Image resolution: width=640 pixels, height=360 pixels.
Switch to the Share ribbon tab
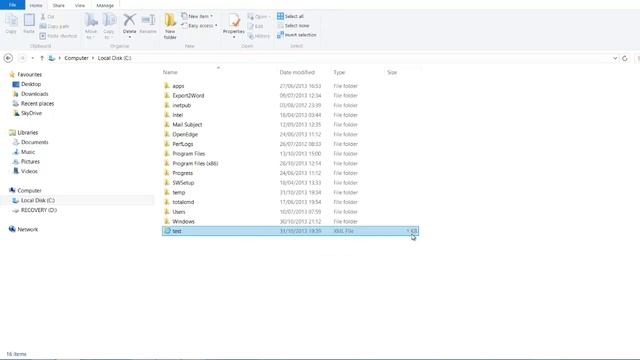(x=58, y=5)
